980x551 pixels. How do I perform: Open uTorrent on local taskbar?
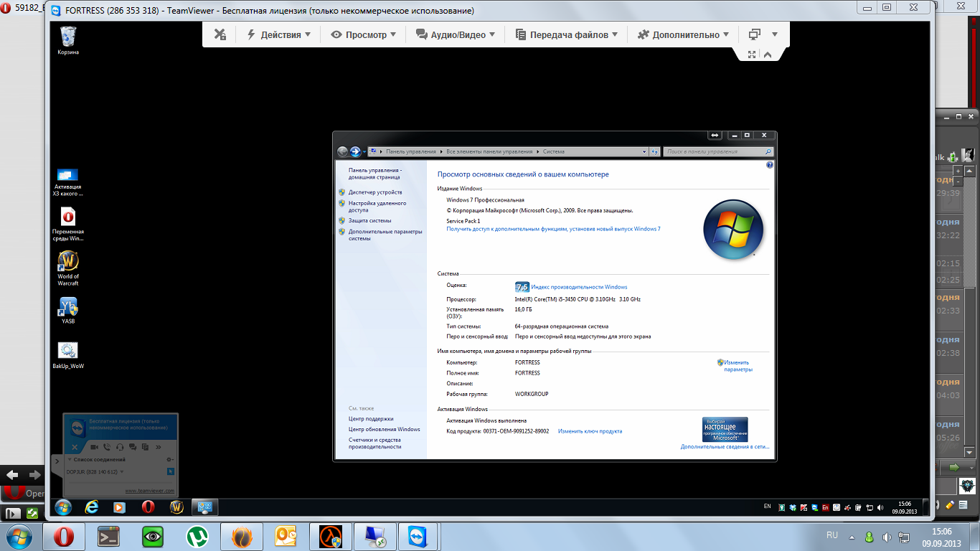[x=197, y=537]
